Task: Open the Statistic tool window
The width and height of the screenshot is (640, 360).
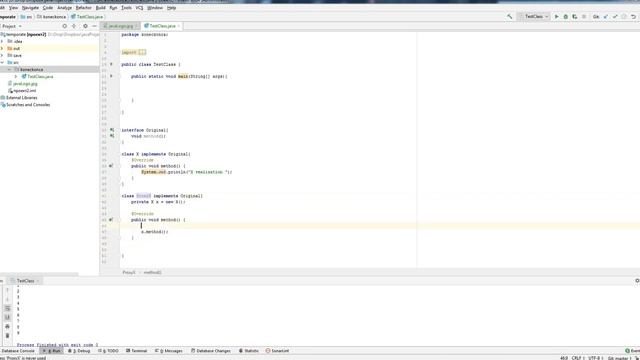Action: (249, 351)
